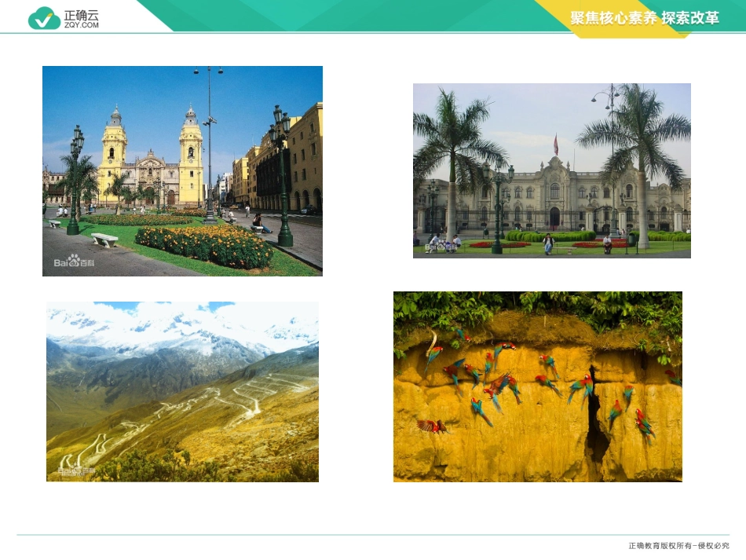
Task: Click the green cloud checkmark logo icon
Action: (x=44, y=18)
